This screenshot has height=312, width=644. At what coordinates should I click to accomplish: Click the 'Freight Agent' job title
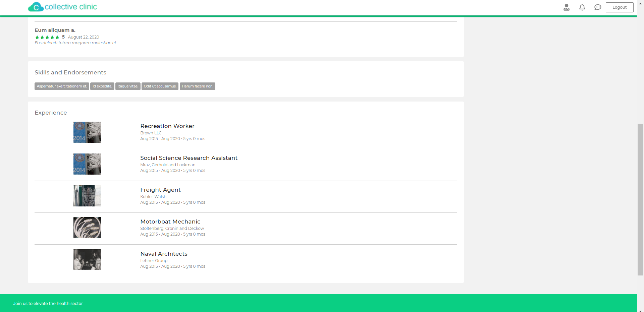[160, 190]
